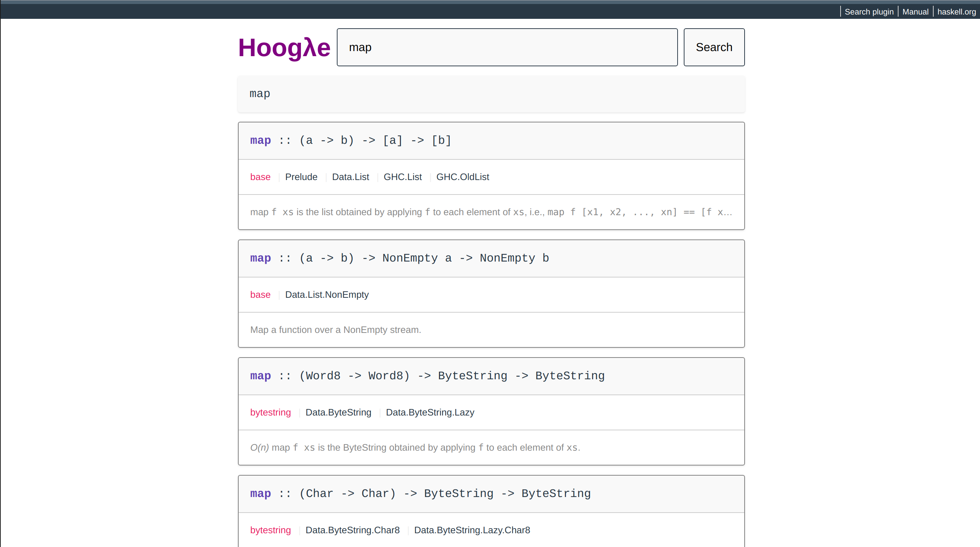Open the Data.List module link
The width and height of the screenshot is (980, 547).
pyautogui.click(x=350, y=177)
